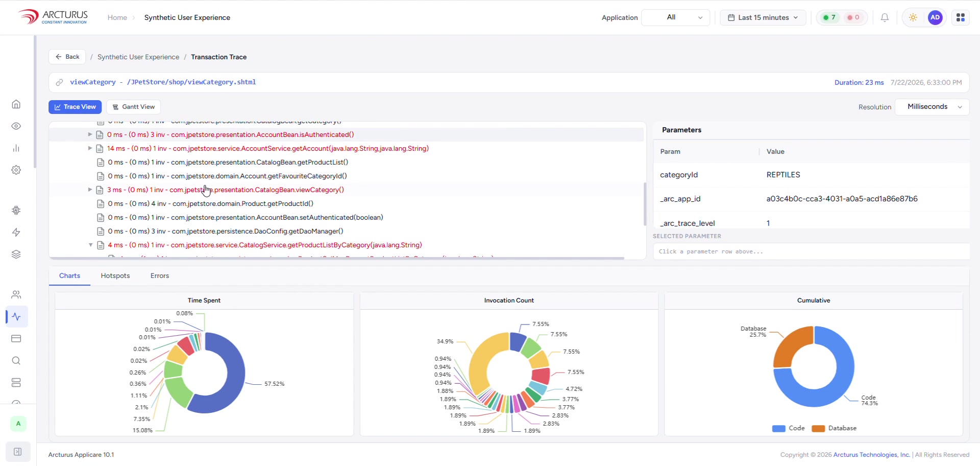Open the Application 'All' dropdown

pos(675,17)
